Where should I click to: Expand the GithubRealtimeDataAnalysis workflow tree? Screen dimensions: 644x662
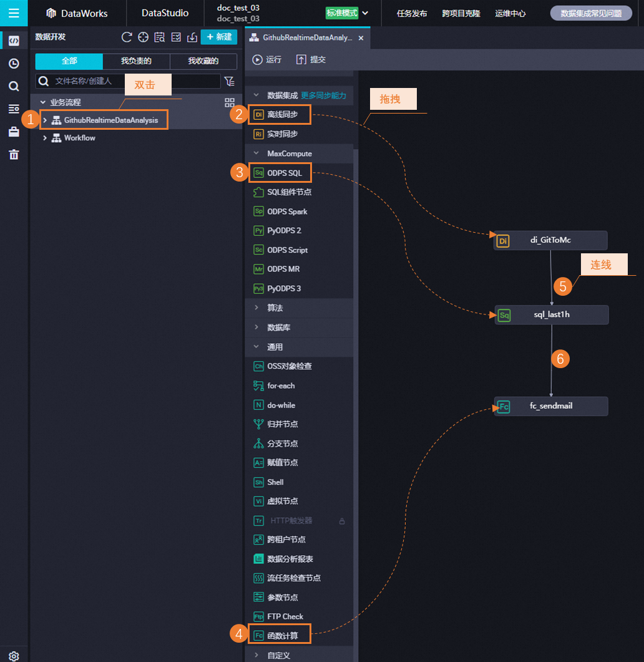click(45, 120)
